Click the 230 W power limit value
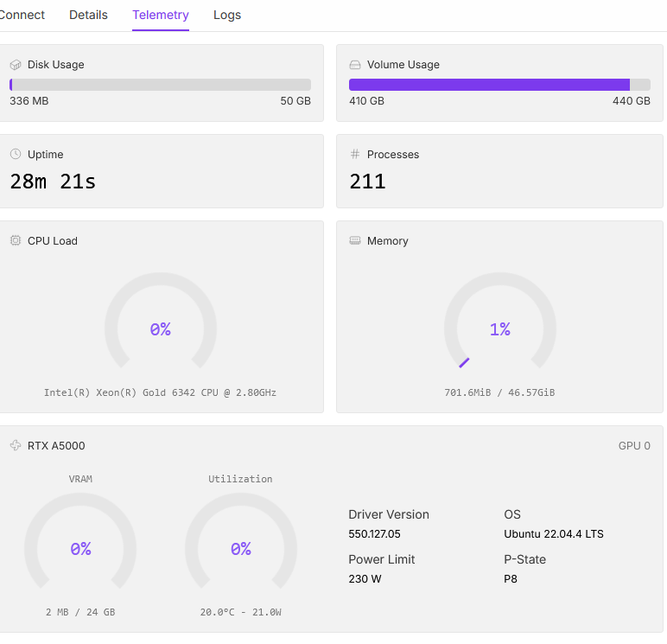Screen dimensions: 667x644 tap(365, 579)
